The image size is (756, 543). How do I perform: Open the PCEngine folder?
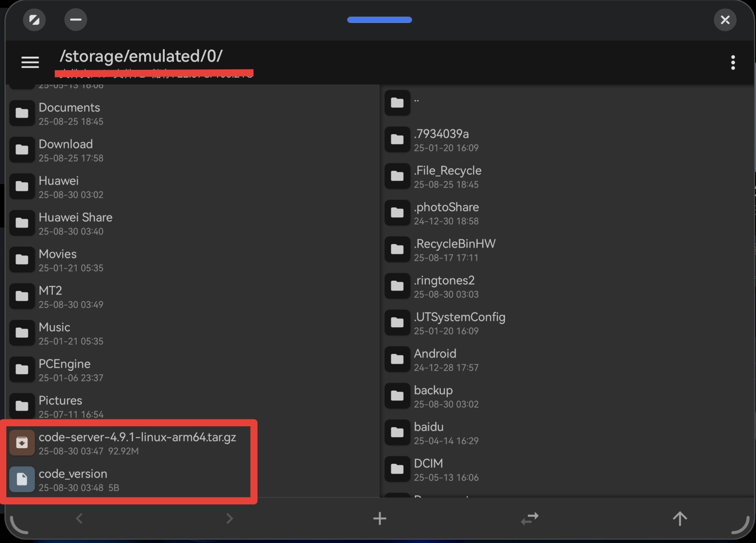[193, 370]
